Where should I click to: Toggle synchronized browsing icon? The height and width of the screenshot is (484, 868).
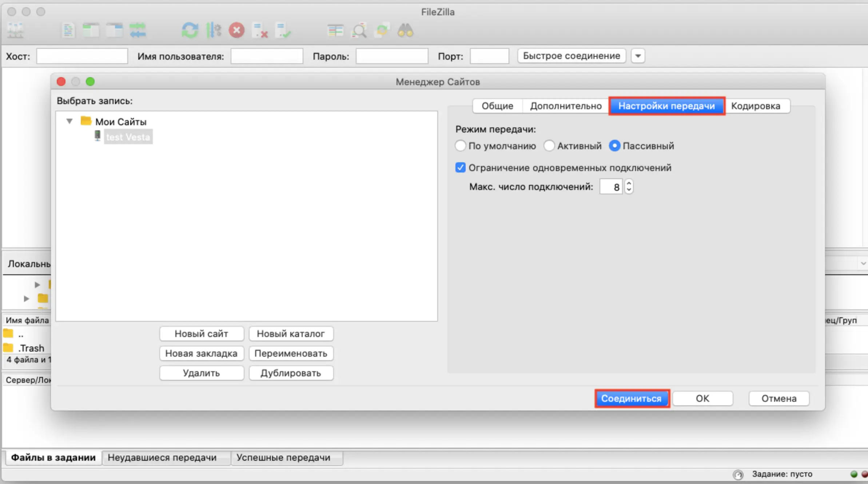coord(382,30)
